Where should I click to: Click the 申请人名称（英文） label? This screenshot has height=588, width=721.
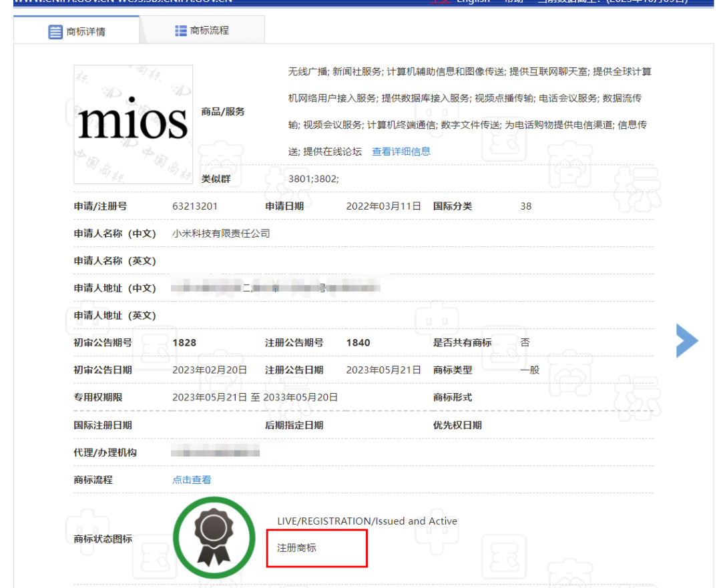tap(115, 261)
